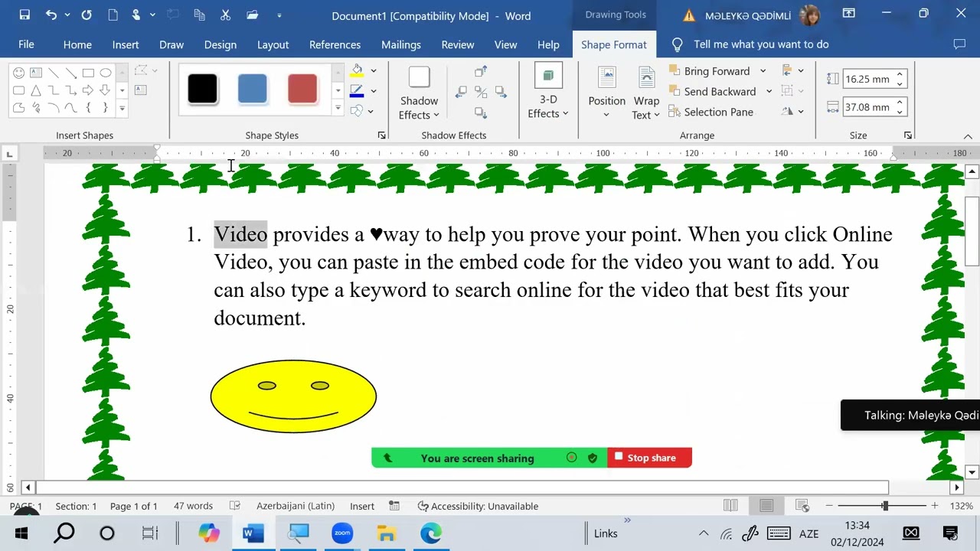Screen dimensions: 980x551
Task: Open Shape Outline pen icon
Action: [357, 91]
